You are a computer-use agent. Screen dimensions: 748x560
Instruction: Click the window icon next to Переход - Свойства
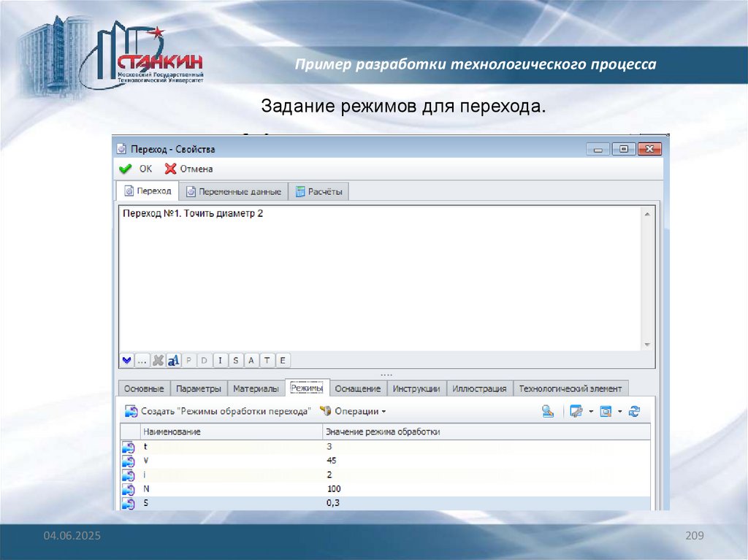pos(122,149)
